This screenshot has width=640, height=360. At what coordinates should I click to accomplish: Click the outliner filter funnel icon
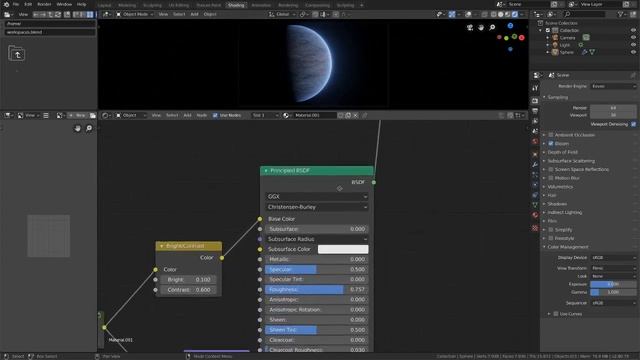point(621,14)
